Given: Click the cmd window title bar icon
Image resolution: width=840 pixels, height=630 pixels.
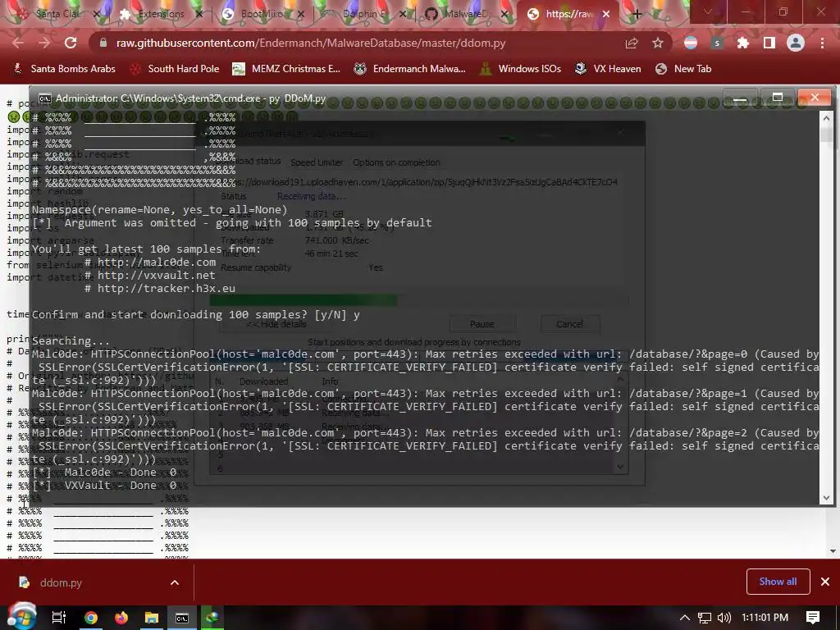Looking at the screenshot, I should [45, 98].
